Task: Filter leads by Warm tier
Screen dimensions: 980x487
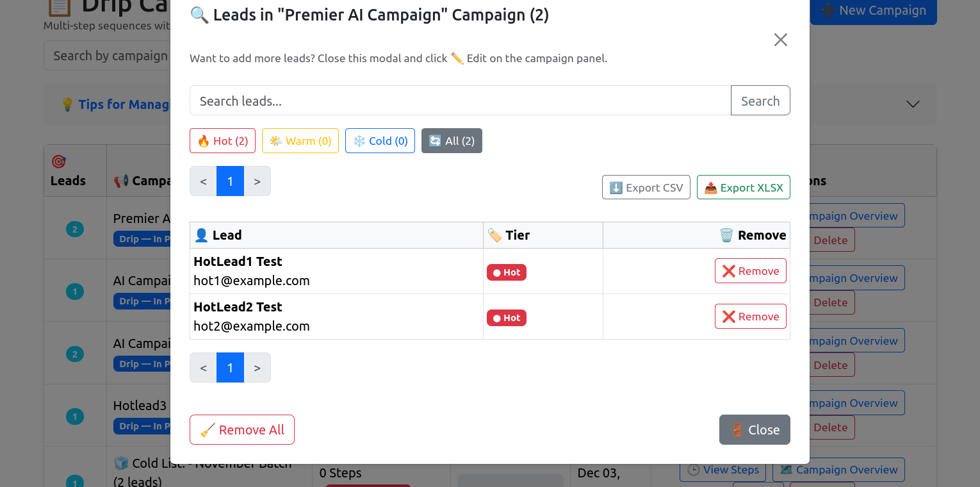Action: coord(300,141)
